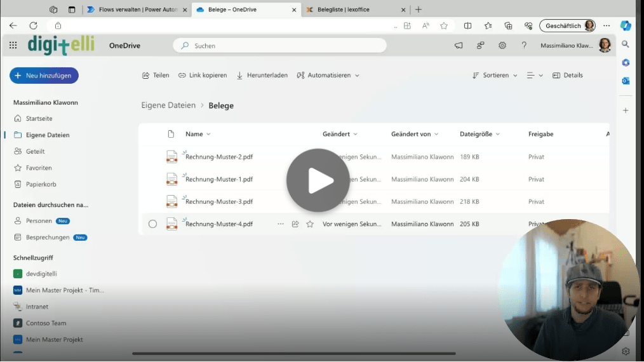Close the Belege – OneDrive tab
The image size is (644, 362).
pyautogui.click(x=294, y=10)
